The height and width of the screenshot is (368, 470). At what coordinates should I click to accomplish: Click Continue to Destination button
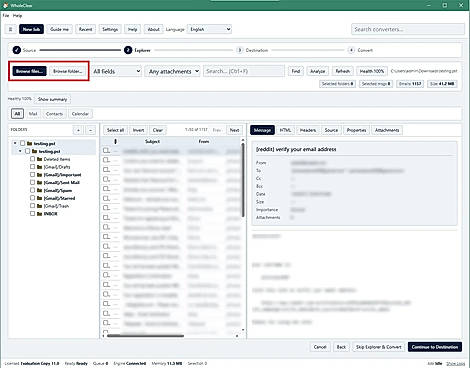(435, 347)
